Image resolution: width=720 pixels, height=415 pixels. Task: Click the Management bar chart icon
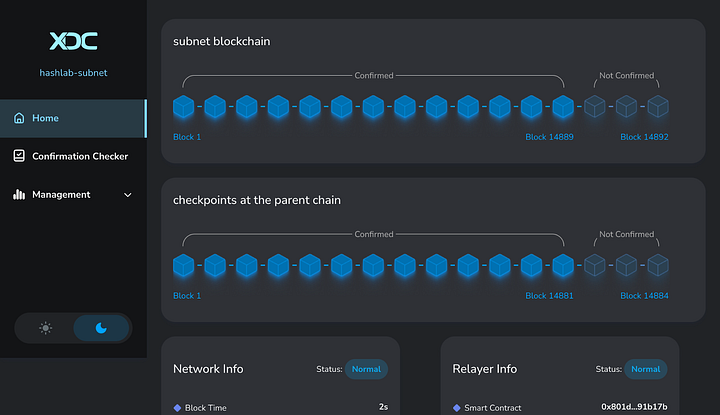point(19,195)
